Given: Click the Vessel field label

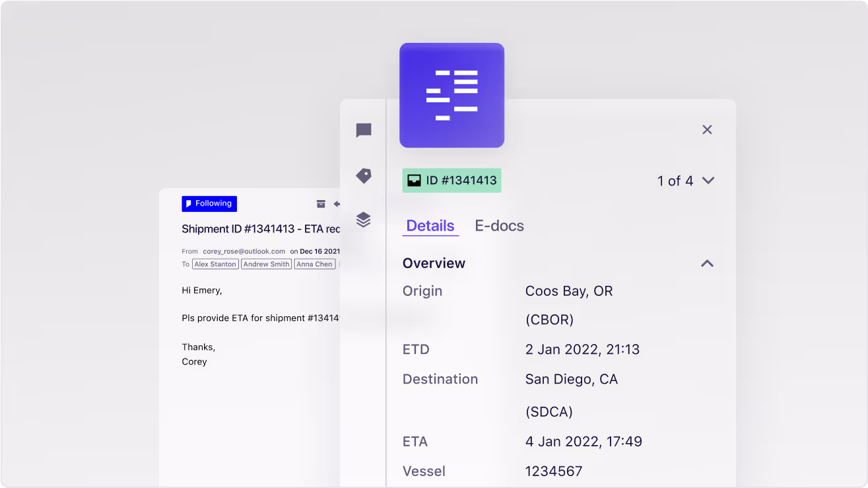Looking at the screenshot, I should [x=424, y=471].
